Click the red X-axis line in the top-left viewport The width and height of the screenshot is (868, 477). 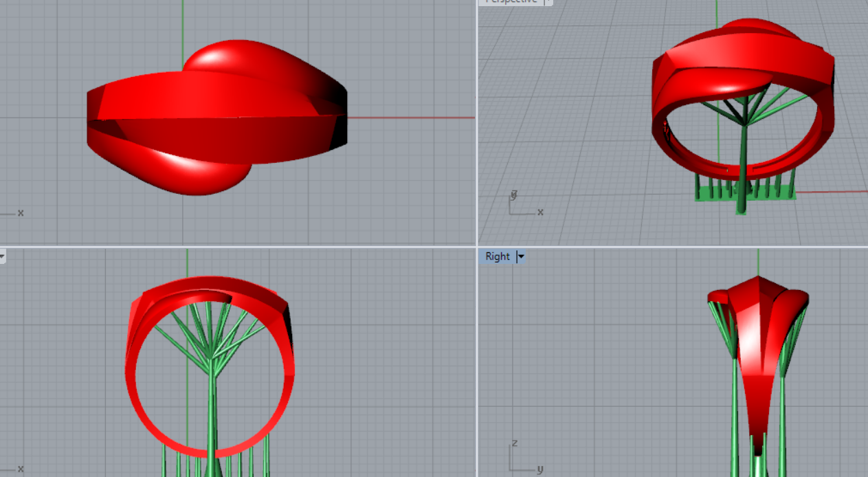pyautogui.click(x=412, y=118)
